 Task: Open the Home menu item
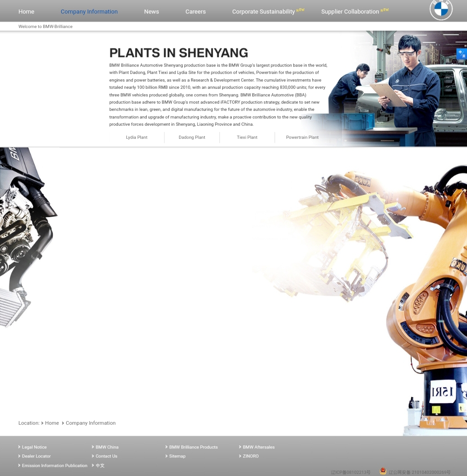(x=27, y=12)
